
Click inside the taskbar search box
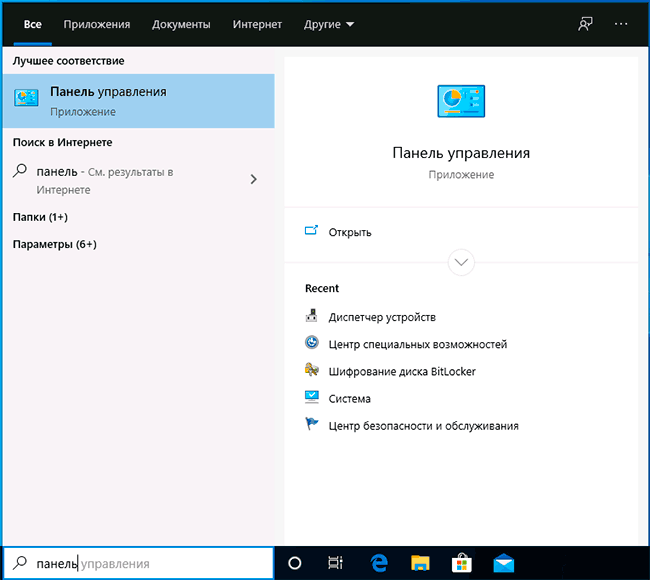coord(138,563)
